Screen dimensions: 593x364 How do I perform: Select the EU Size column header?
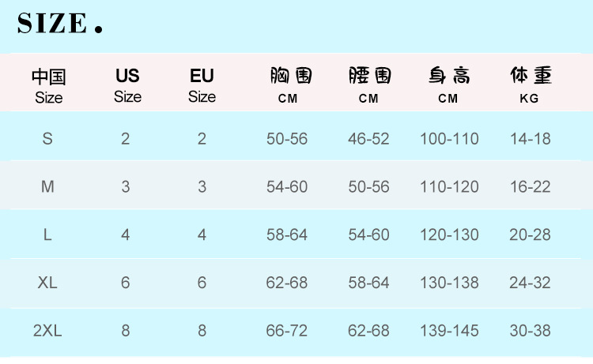click(x=202, y=85)
